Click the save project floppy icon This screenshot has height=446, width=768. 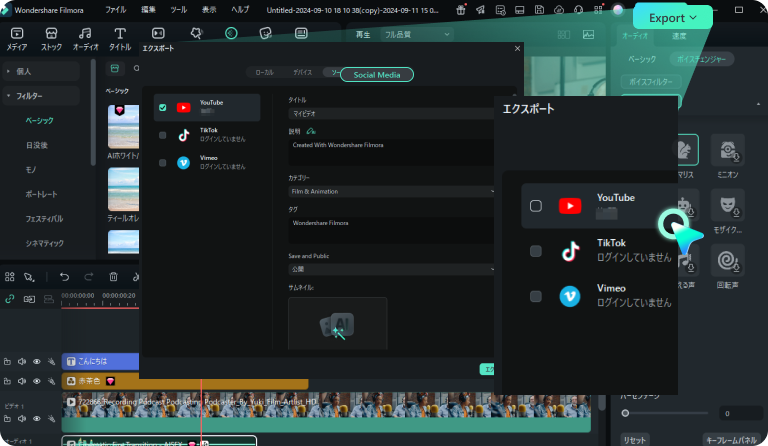(x=539, y=10)
